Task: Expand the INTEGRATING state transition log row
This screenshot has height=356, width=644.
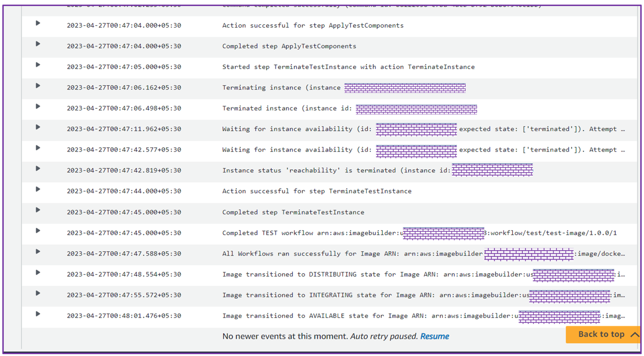Action: 38,293
